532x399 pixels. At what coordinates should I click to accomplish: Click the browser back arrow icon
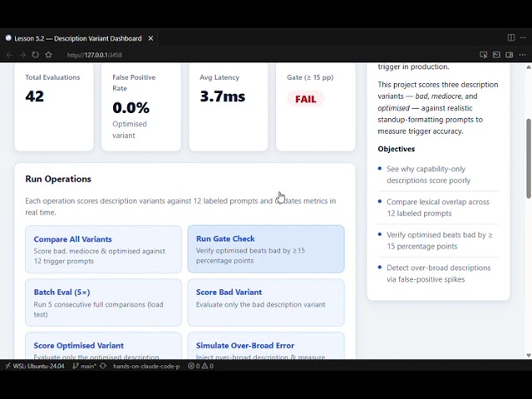(x=9, y=55)
